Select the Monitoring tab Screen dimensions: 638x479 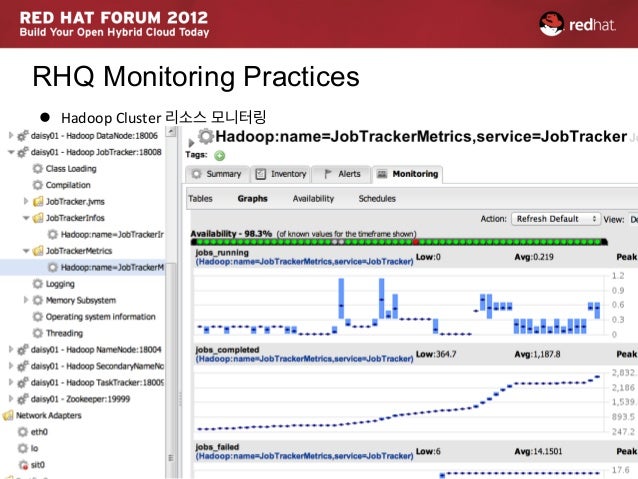click(x=408, y=174)
